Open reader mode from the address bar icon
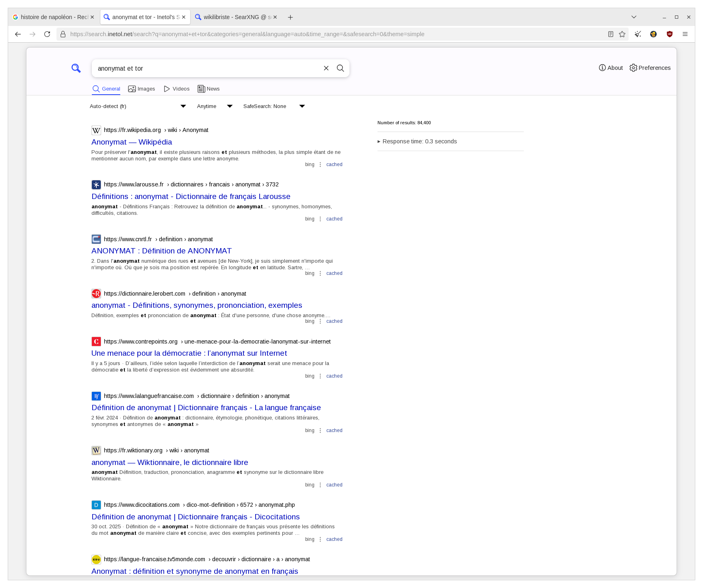The image size is (703, 588). 610,34
